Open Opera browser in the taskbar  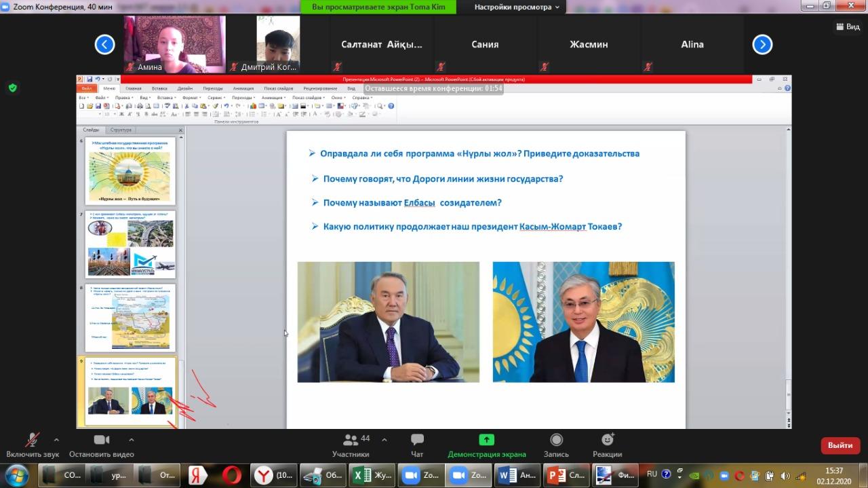point(231,475)
